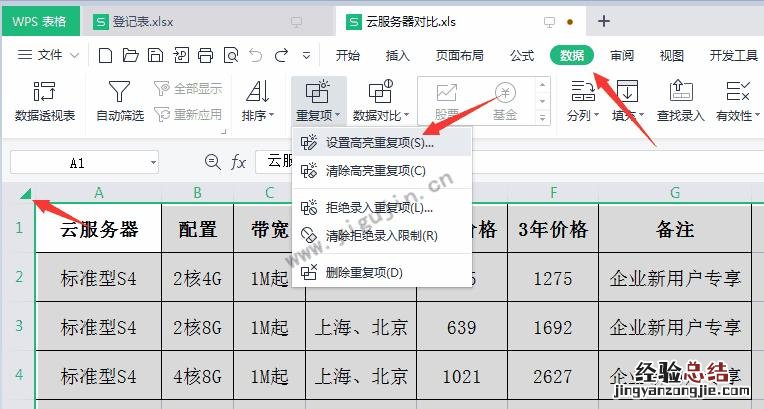Click the 备注 header cell
The image size is (764, 409).
(x=675, y=228)
